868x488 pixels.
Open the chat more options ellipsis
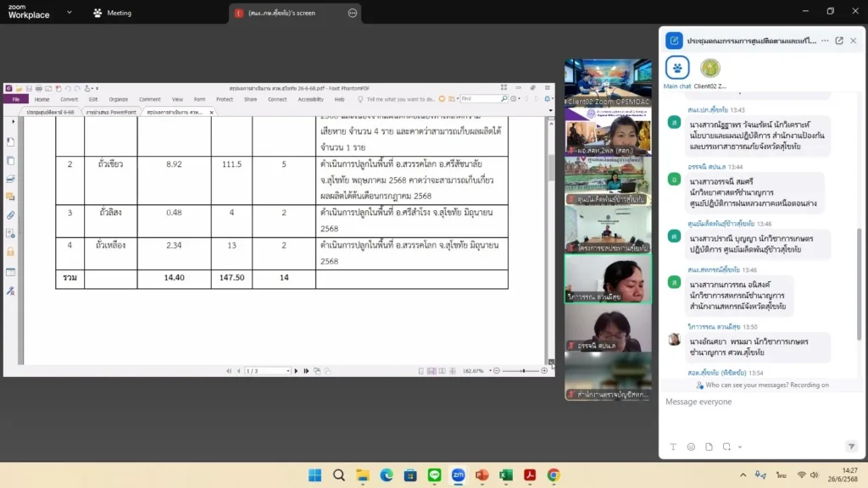pos(825,41)
